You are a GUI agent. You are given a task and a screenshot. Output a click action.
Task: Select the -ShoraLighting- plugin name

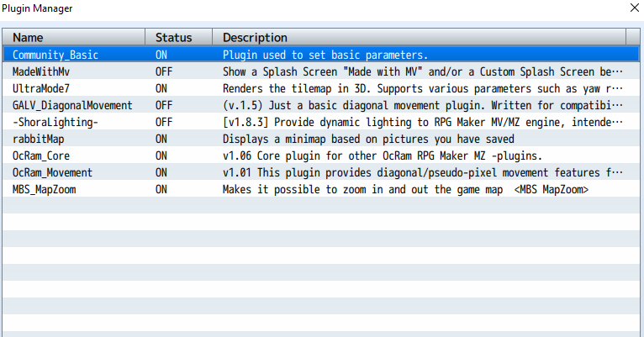pyautogui.click(x=55, y=123)
